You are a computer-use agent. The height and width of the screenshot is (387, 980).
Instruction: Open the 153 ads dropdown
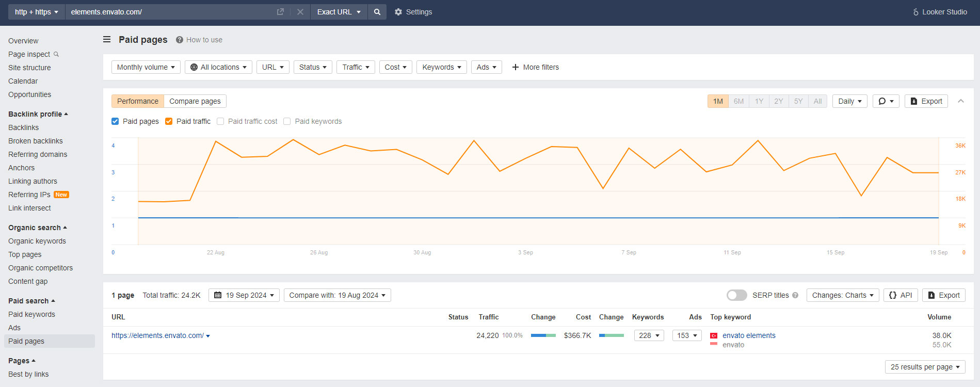tap(687, 335)
